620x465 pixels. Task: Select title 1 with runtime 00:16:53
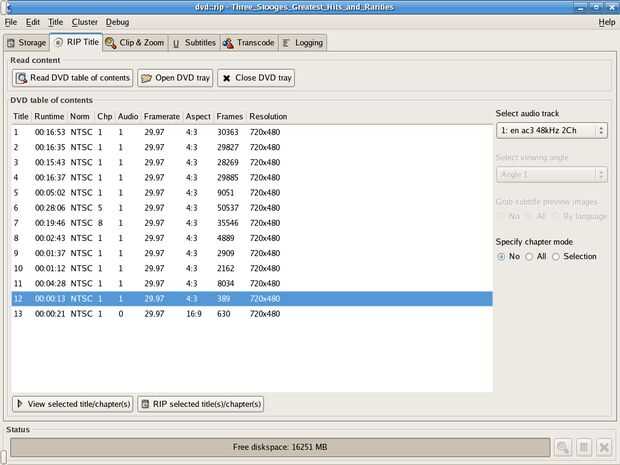pyautogui.click(x=252, y=132)
